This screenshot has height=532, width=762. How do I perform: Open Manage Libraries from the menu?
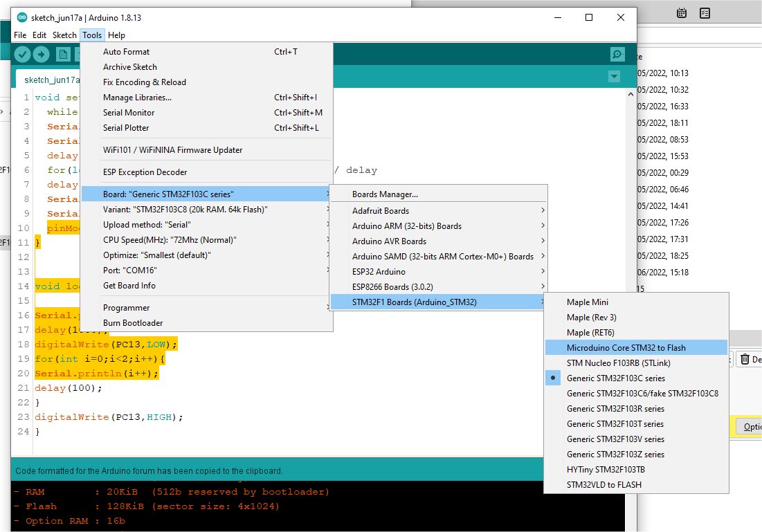pyautogui.click(x=207, y=97)
